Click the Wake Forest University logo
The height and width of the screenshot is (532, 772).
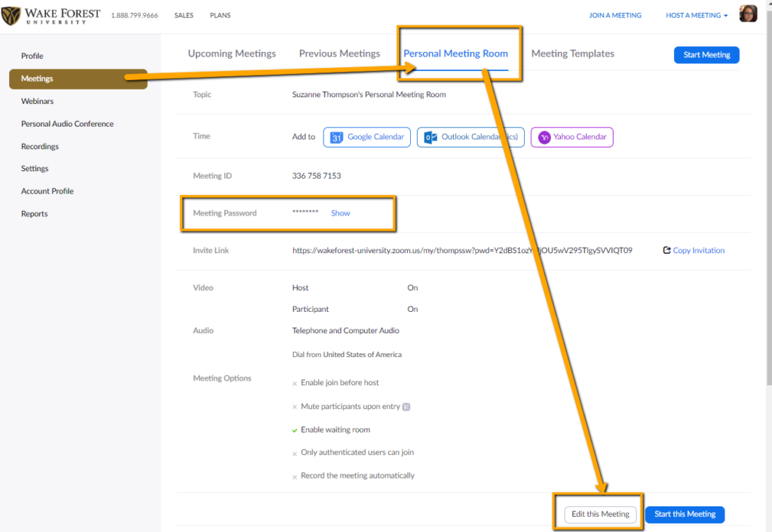(x=51, y=14)
